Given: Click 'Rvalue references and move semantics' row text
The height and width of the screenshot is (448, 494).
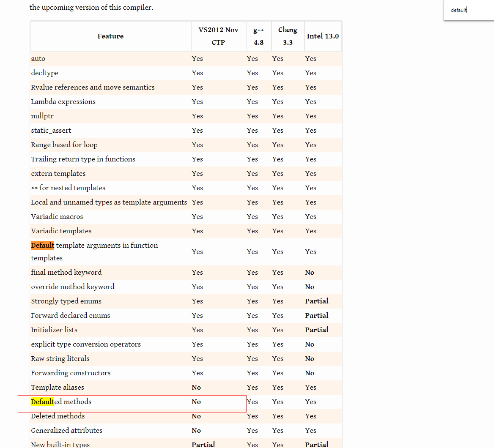Looking at the screenshot, I should pyautogui.click(x=93, y=87).
